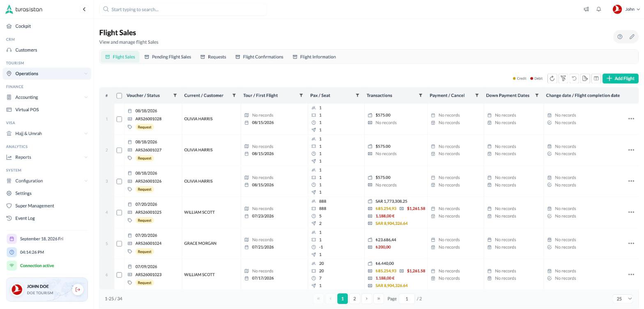The width and height of the screenshot is (644, 309).
Task: Expand the Configuration section
Action: (x=47, y=181)
